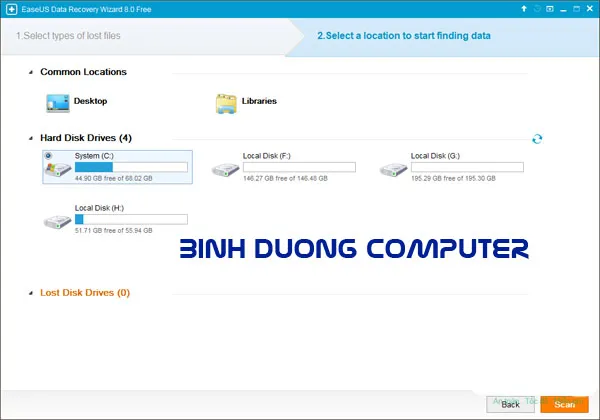This screenshot has width=600, height=420.
Task: Collapse the Lost Disk Drives section triangle
Action: point(31,293)
